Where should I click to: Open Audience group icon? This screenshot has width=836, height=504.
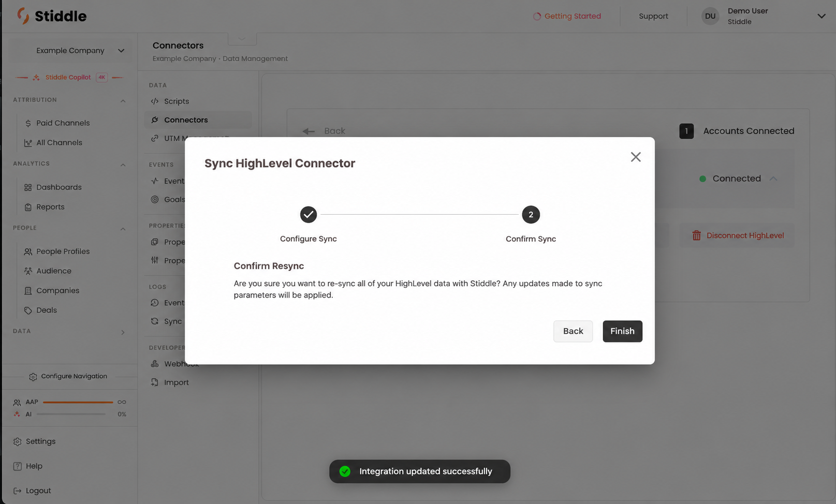tap(28, 271)
